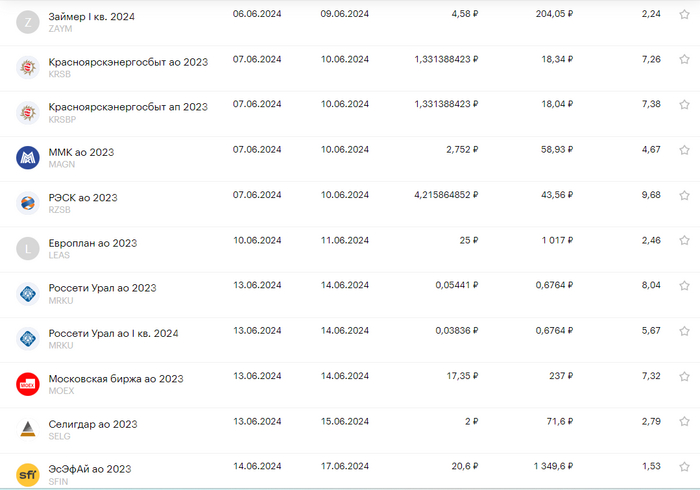This screenshot has width=700, height=490.
Task: Go to Красноярскэнергосбыт ап 2023 page
Action: [128, 107]
